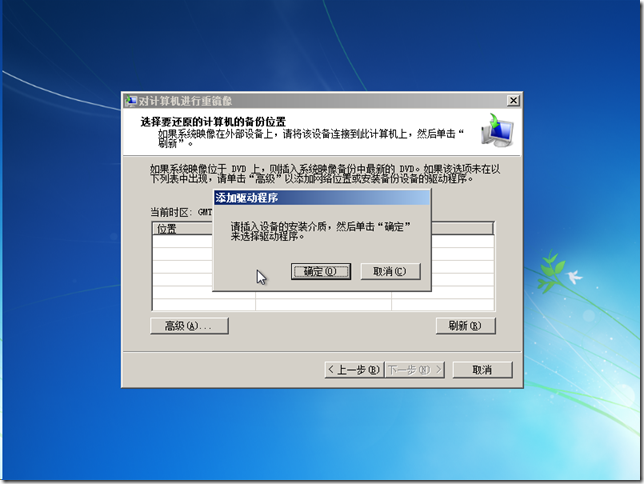Click the re-image window title icon
Screen dimensions: 644x484
(131, 101)
